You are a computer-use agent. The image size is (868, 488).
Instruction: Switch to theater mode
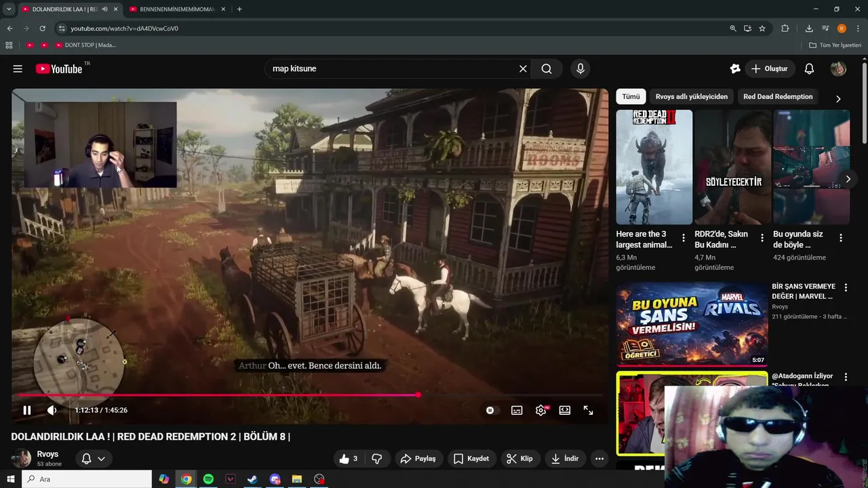pos(564,410)
